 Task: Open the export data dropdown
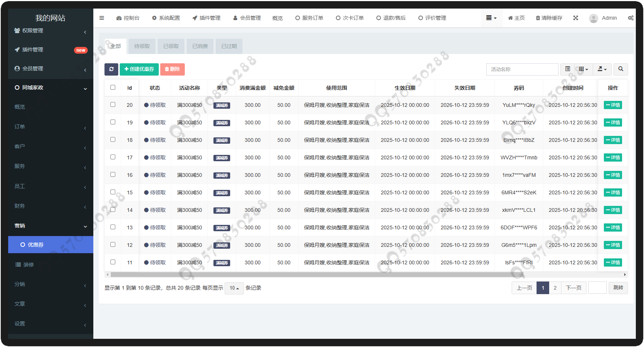tap(602, 69)
